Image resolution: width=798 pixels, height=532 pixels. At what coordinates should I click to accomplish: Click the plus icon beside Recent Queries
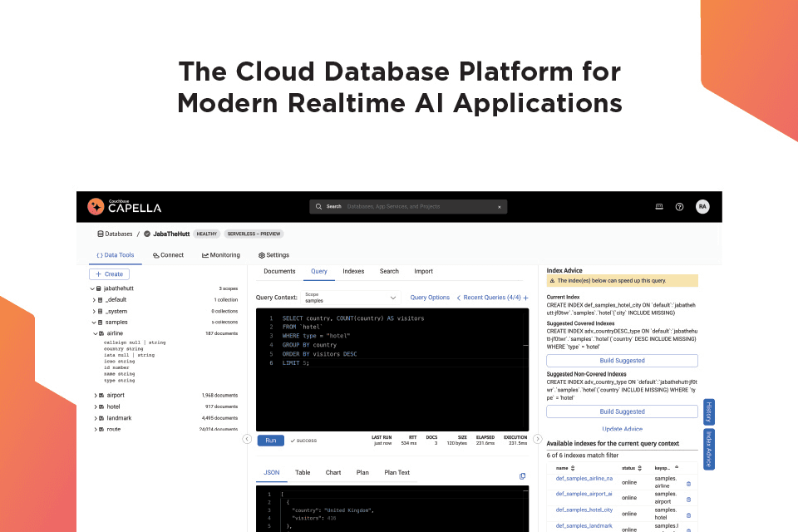525,298
